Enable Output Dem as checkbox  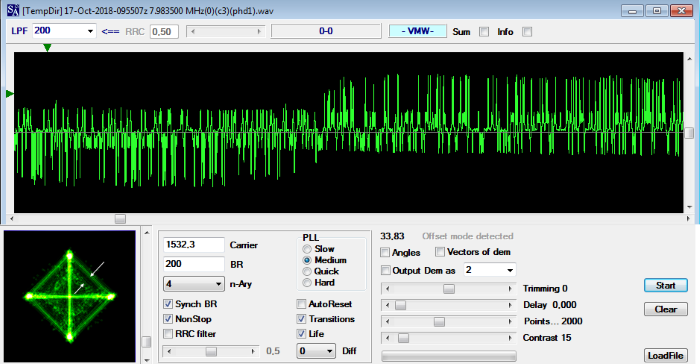(385, 270)
